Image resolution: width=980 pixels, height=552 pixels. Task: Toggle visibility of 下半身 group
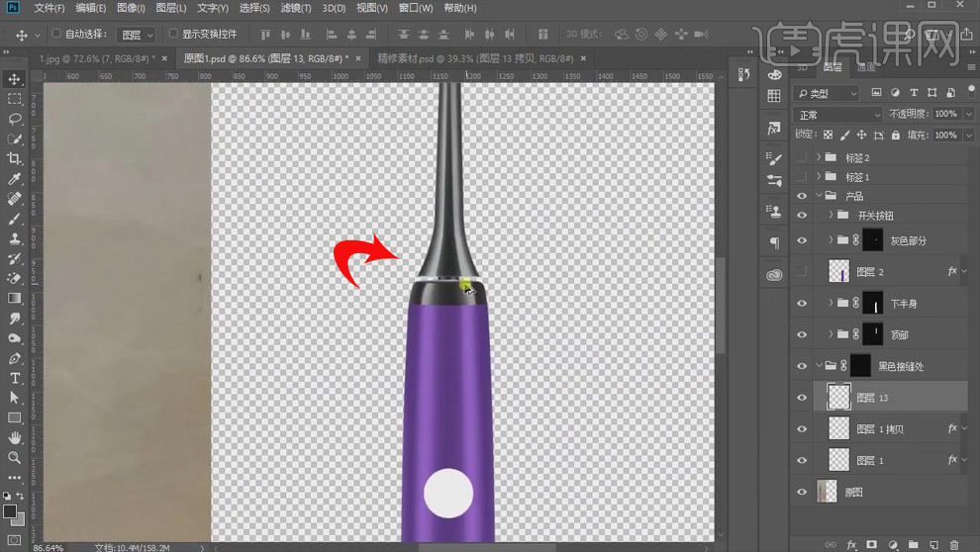pyautogui.click(x=802, y=303)
